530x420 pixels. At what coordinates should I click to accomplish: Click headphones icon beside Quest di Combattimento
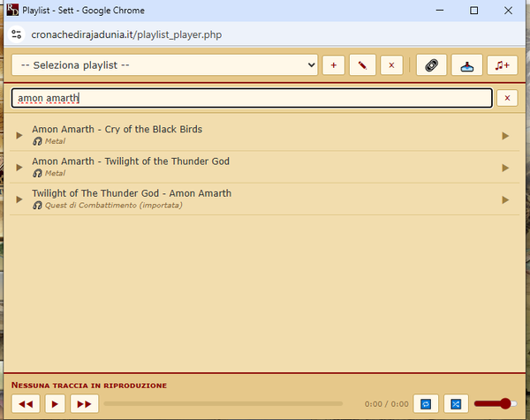pyautogui.click(x=37, y=206)
